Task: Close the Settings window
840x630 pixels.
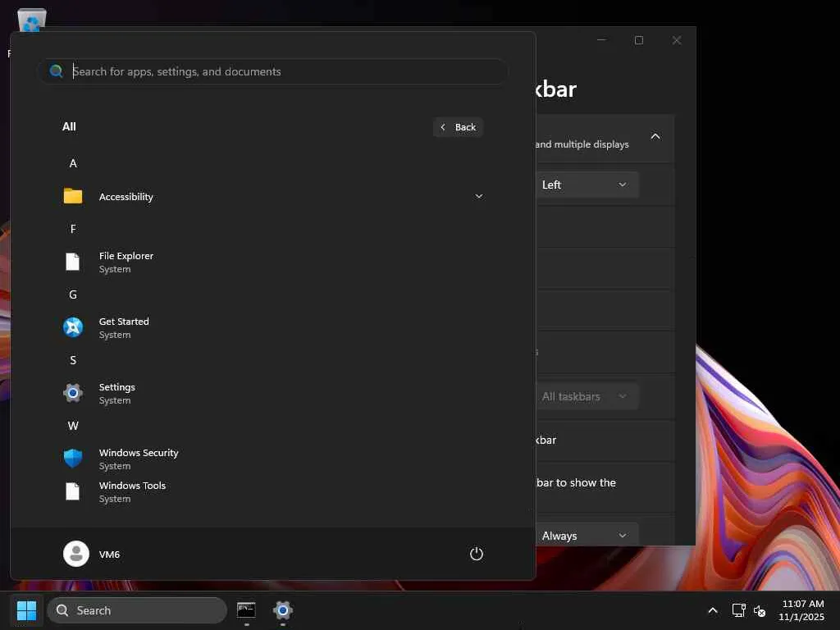Action: click(x=677, y=40)
